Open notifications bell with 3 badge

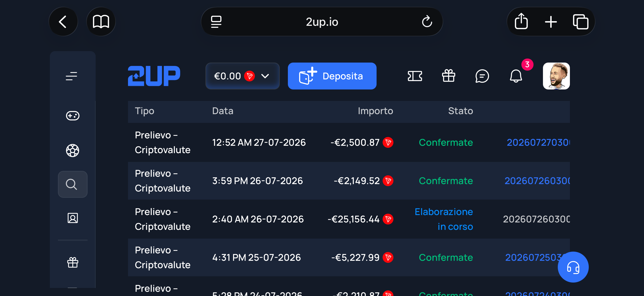coord(516,76)
